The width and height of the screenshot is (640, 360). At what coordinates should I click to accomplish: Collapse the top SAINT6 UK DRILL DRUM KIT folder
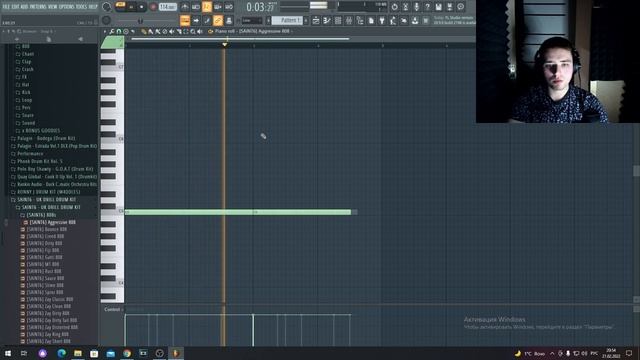pos(46,200)
